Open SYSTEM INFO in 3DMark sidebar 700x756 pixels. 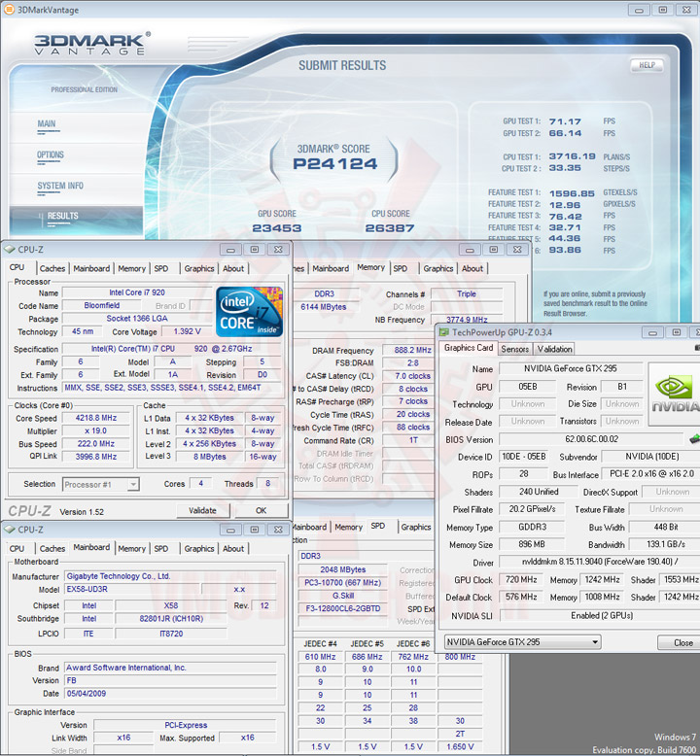pos(60,186)
